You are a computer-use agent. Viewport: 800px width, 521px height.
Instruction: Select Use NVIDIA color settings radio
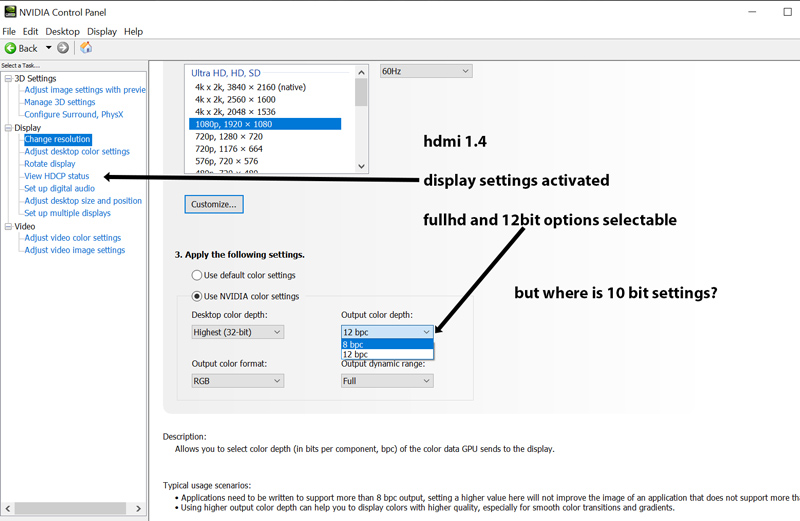pos(196,296)
